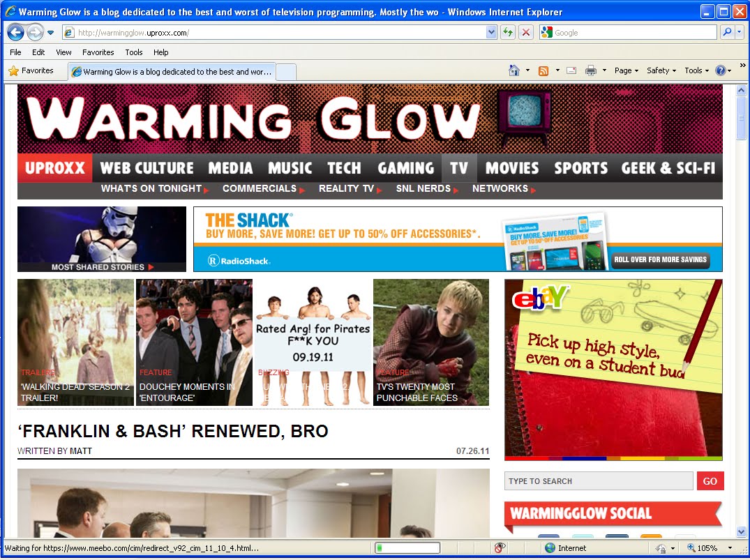The image size is (750, 560).
Task: Open the command bar Tools dropdown
Action: tap(696, 70)
